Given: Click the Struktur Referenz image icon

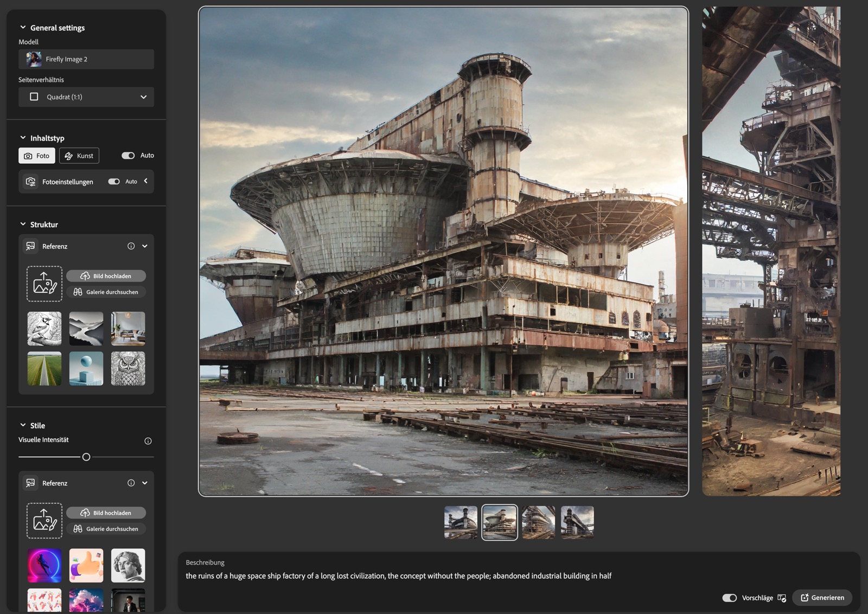Looking at the screenshot, I should (31, 246).
